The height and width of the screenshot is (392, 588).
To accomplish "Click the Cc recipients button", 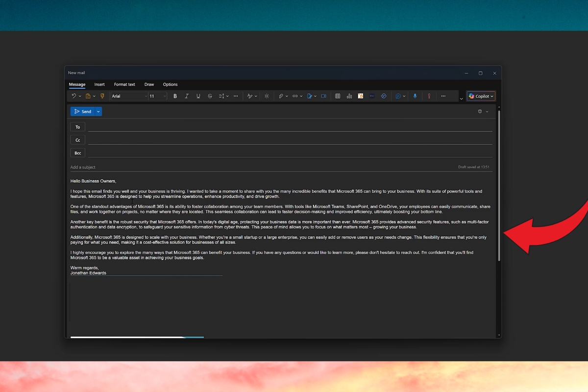I will pos(77,140).
